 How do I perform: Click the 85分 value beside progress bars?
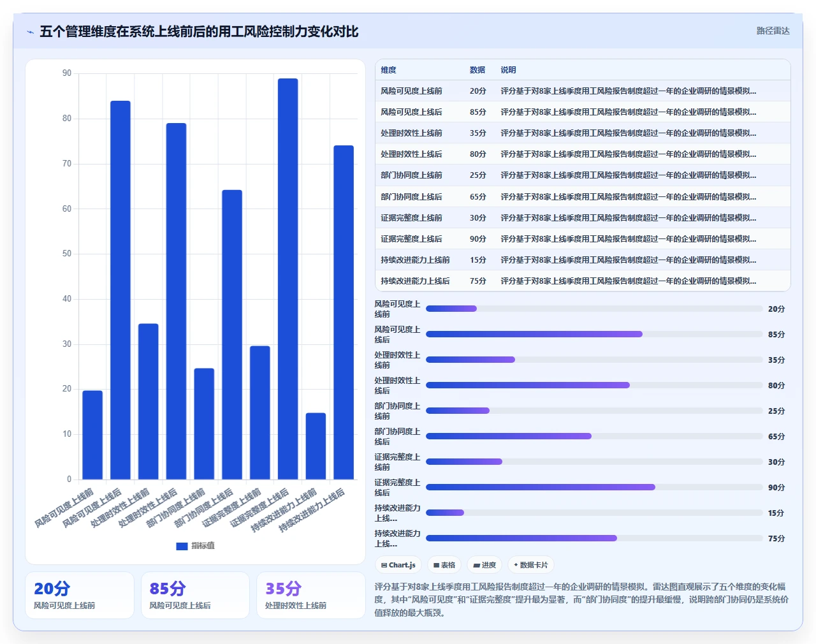(x=776, y=334)
